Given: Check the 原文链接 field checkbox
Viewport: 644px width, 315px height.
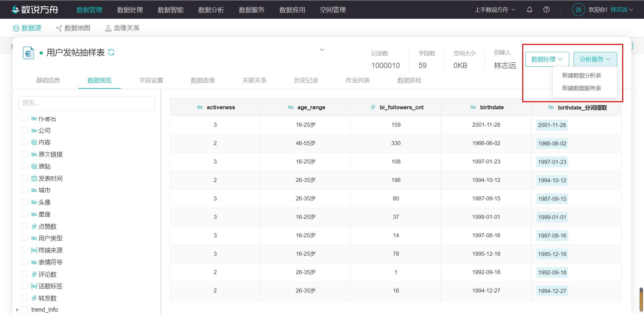Looking at the screenshot, I should 24,153.
